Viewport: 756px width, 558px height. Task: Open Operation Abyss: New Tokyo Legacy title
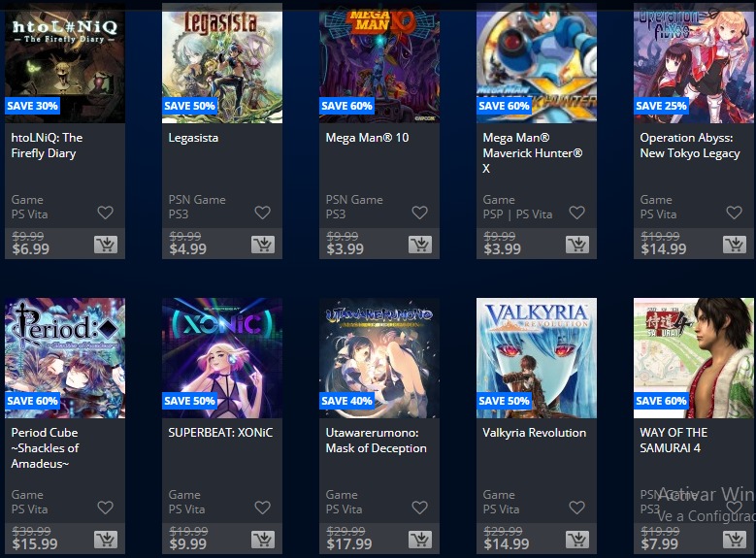(x=689, y=146)
